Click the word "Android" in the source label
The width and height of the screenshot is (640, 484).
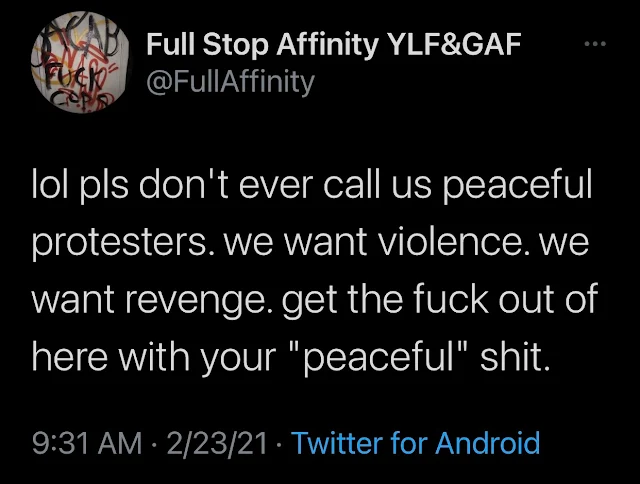[x=487, y=443]
